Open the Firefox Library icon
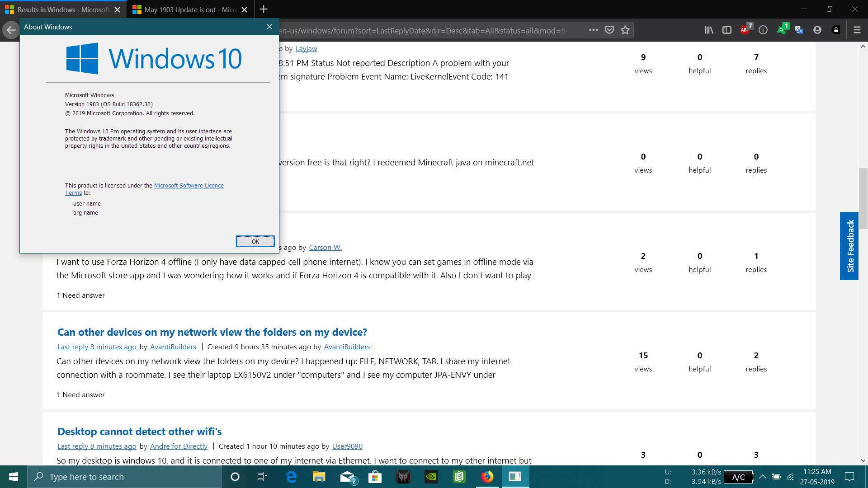This screenshot has width=868, height=488. [709, 30]
